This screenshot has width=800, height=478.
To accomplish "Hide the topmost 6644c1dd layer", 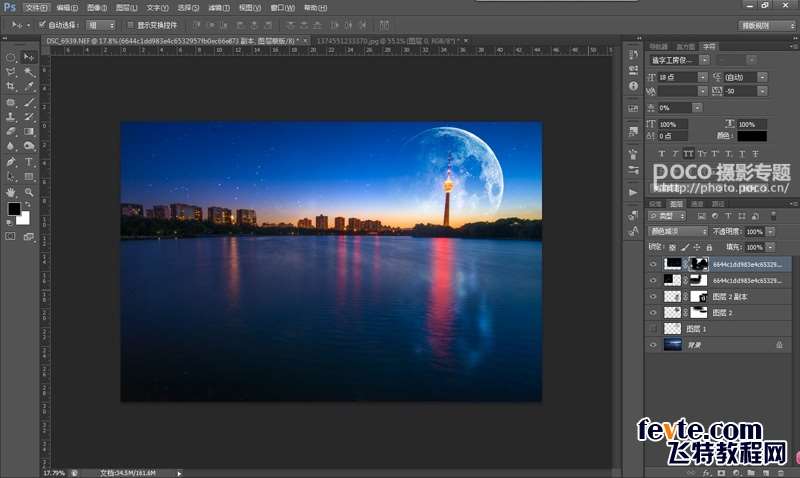I will click(653, 264).
